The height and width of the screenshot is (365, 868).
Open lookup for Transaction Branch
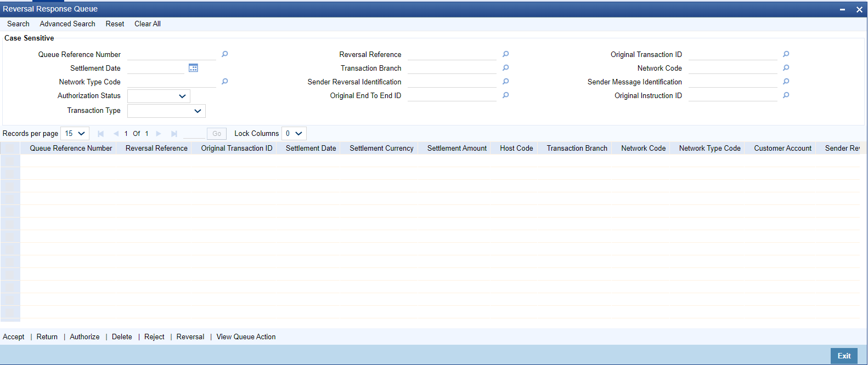[x=505, y=68]
